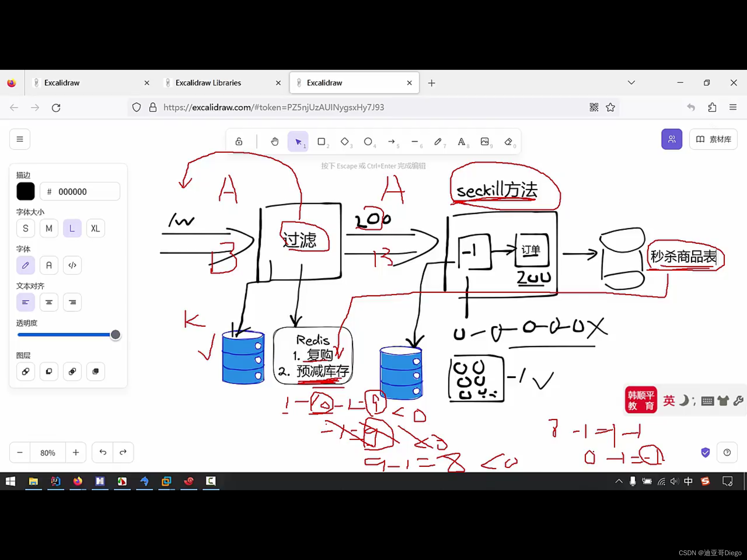The height and width of the screenshot is (560, 747).
Task: Reset zoom at 80% label
Action: [x=48, y=452]
